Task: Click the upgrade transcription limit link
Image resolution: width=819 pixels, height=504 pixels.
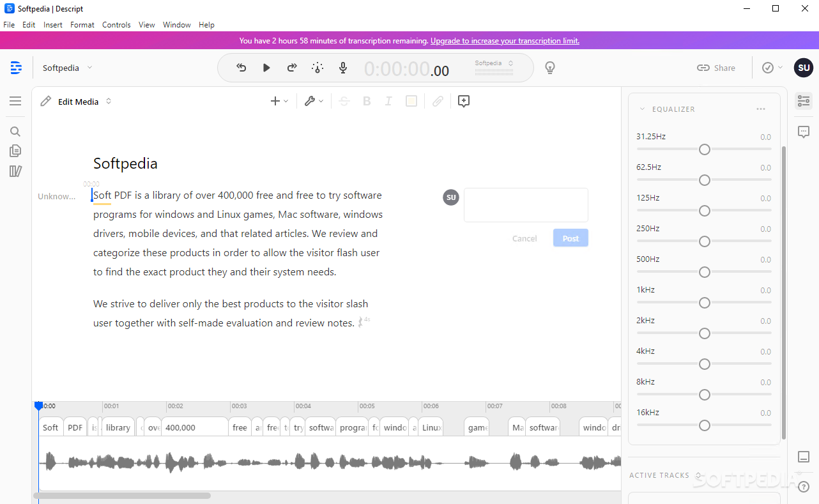Action: 505,41
